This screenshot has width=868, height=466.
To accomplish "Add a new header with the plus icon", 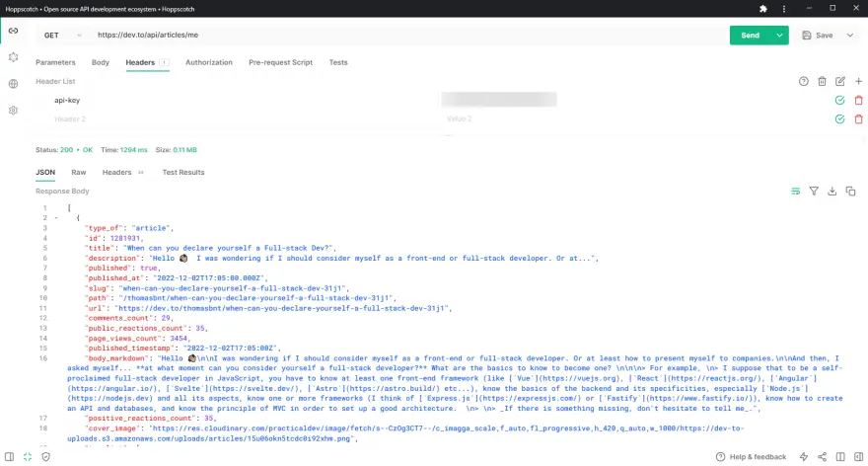I will [x=858, y=81].
